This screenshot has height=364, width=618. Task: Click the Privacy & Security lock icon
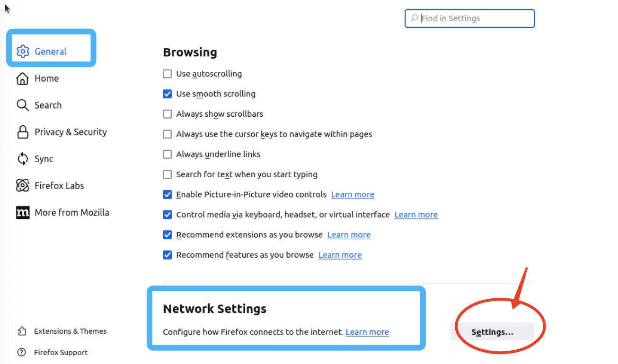click(x=23, y=132)
